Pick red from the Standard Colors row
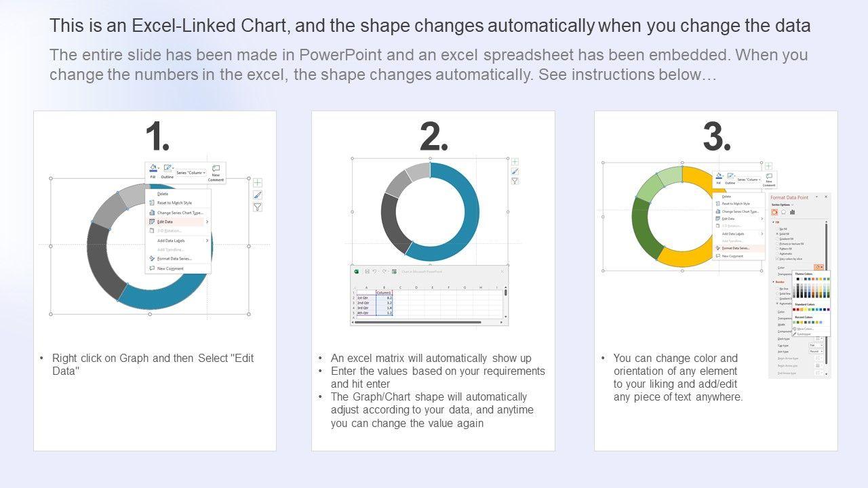Screen dimensions: 868x488 pos(799,310)
